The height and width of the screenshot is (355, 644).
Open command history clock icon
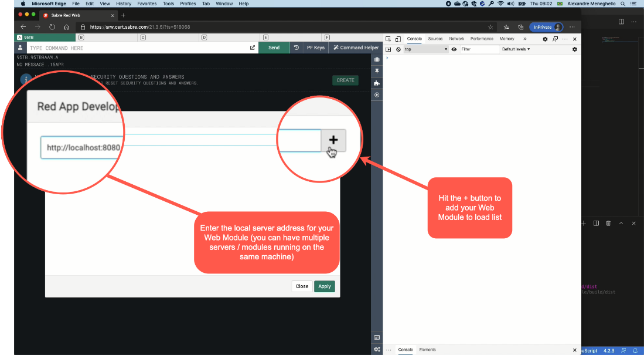click(296, 48)
